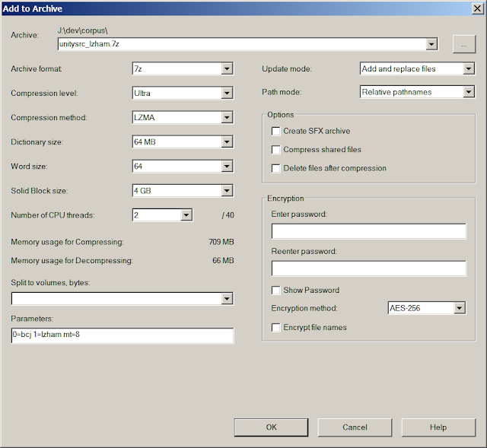Click the OK button
This screenshot has width=487, height=448.
pos(271,427)
